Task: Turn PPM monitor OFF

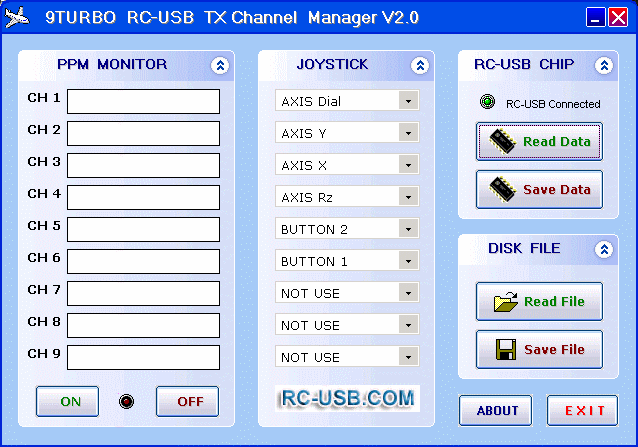Action: coord(187,401)
